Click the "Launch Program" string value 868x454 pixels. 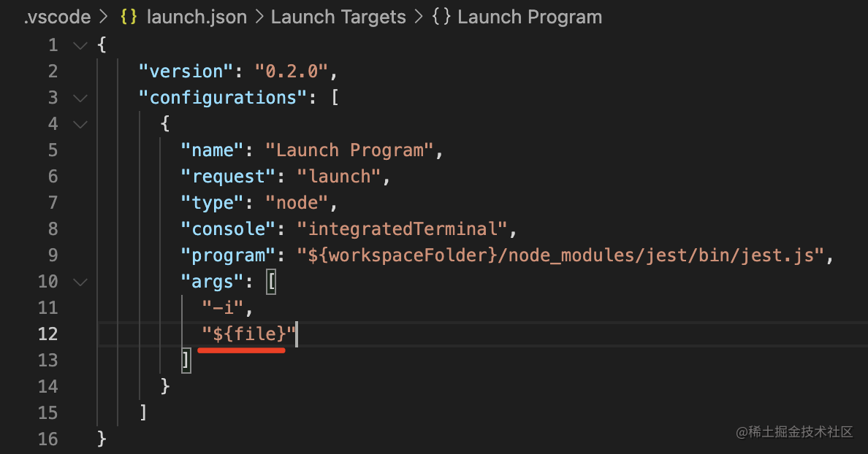coord(350,150)
